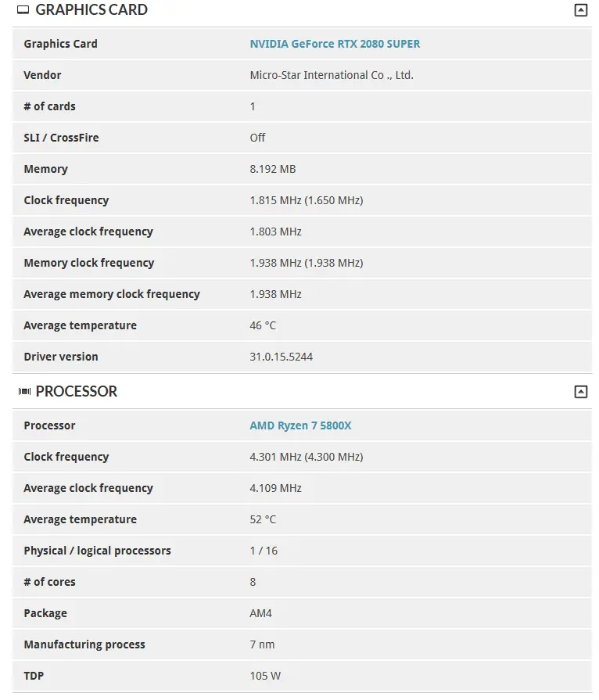The height and width of the screenshot is (700, 599).
Task: Click the SLI / CrossFire Off value
Action: pyautogui.click(x=257, y=138)
